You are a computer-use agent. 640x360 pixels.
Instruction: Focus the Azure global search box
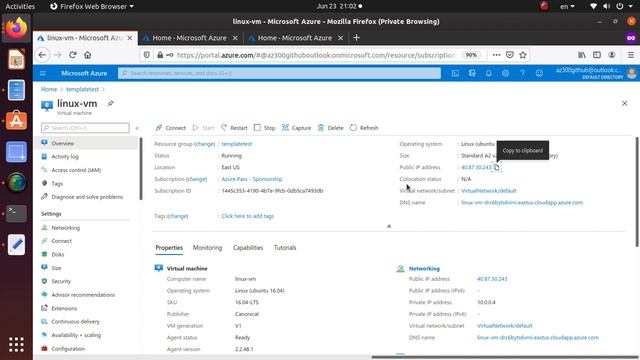point(280,73)
